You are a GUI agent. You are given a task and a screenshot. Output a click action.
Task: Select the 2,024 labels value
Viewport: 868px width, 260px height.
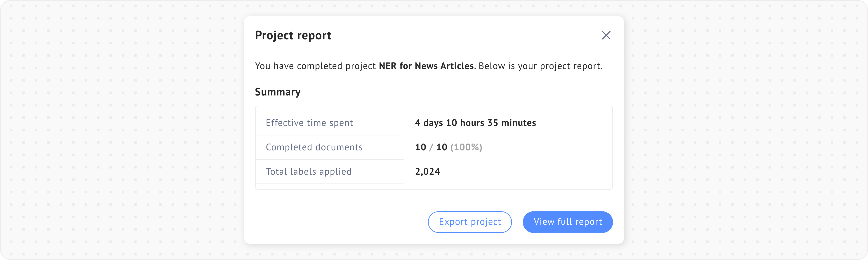[427, 172]
